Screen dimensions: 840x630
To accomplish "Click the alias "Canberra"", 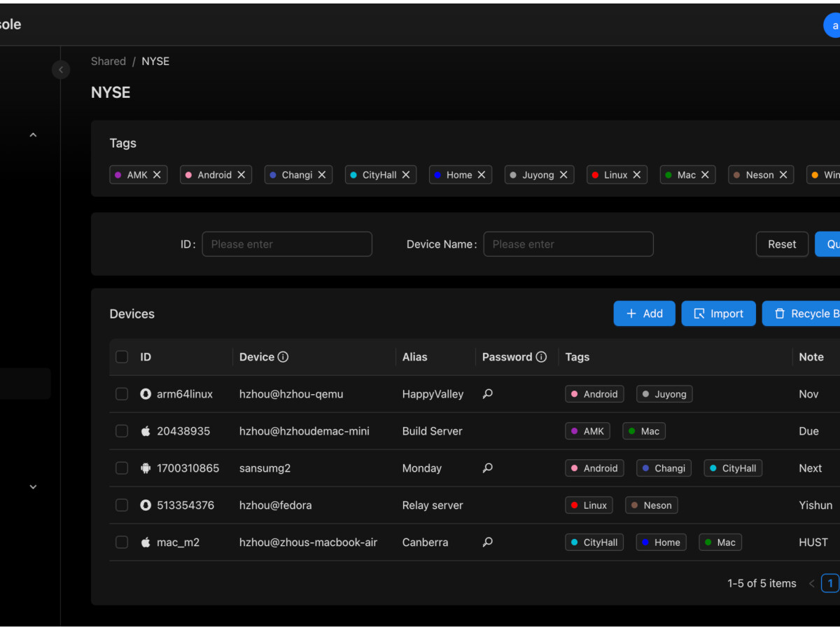I will (x=425, y=542).
